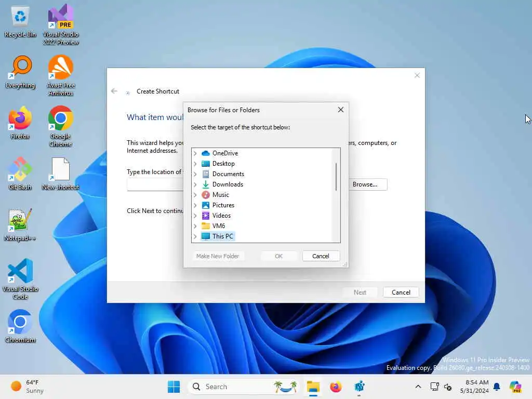Select the OneDrive cloud icon in tree
Screen dimensions: 532x399
point(206,153)
